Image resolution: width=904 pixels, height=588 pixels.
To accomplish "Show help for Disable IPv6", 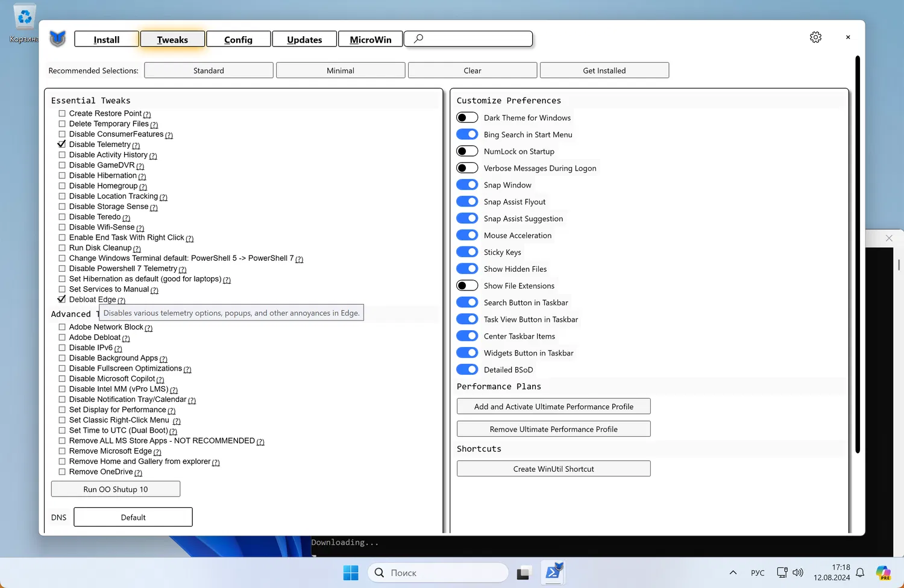I will (x=118, y=349).
